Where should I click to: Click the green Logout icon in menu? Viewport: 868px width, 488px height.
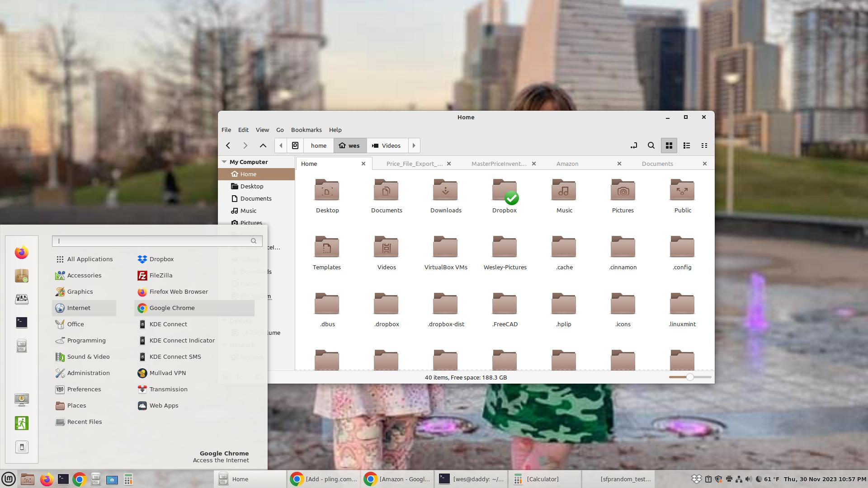[x=22, y=423]
